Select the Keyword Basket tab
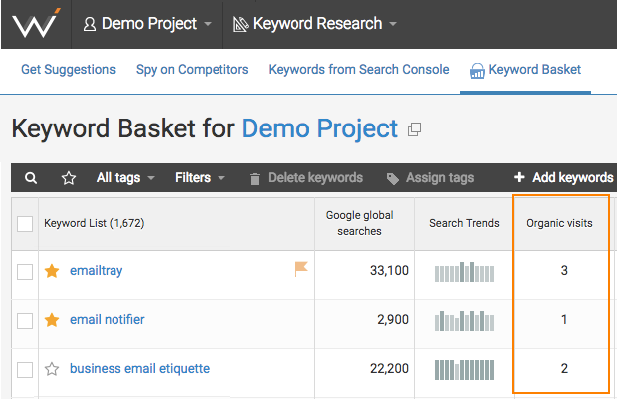617x399 pixels. (525, 70)
